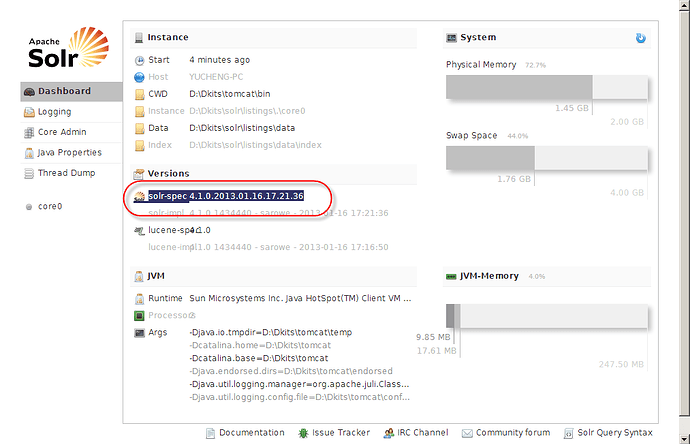This screenshot has width=690, height=444.
Task: Click the Instance path ending core0
Action: (247, 111)
